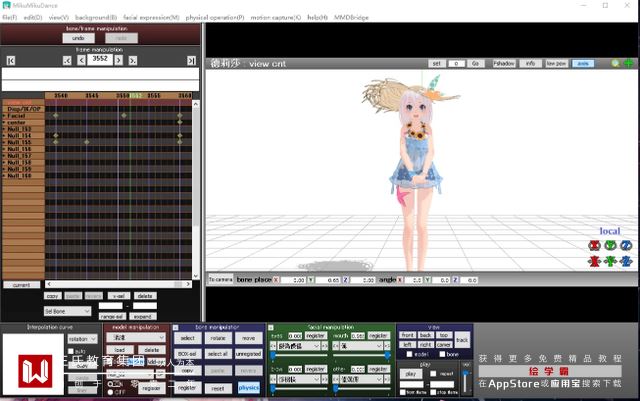Click previous brow morph arrow

click(x=273, y=379)
